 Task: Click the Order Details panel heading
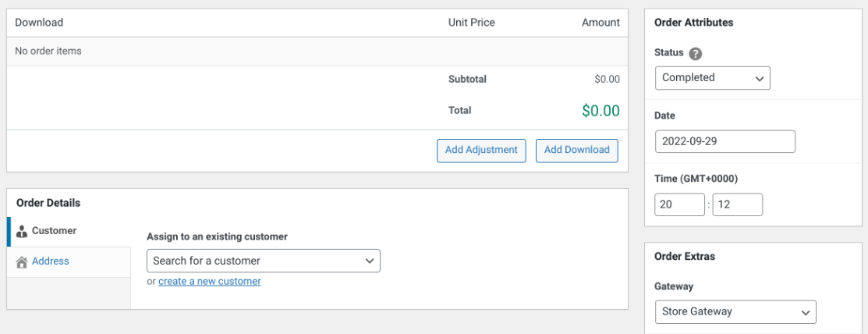(x=48, y=203)
